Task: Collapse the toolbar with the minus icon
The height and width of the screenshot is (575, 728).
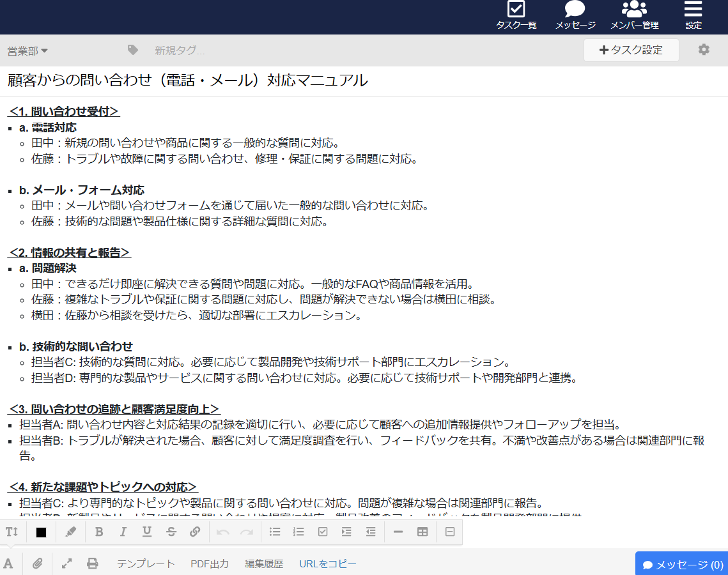Action: coord(398,532)
